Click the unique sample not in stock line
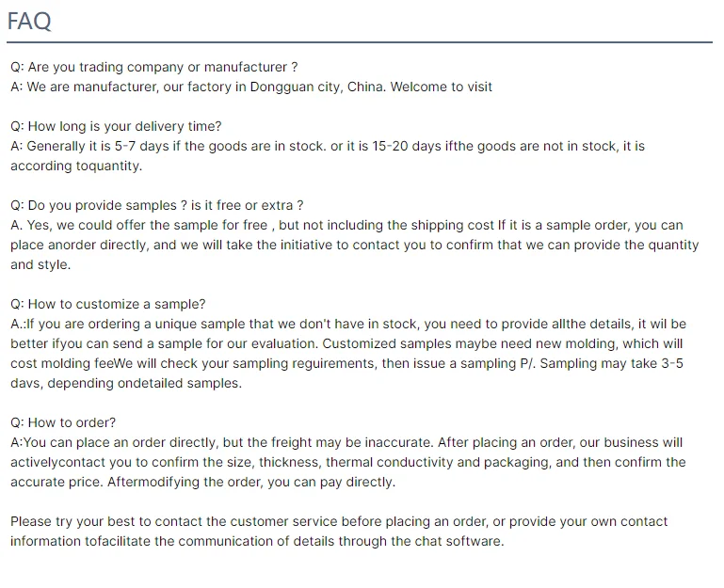This screenshot has height=588, width=724. click(348, 324)
